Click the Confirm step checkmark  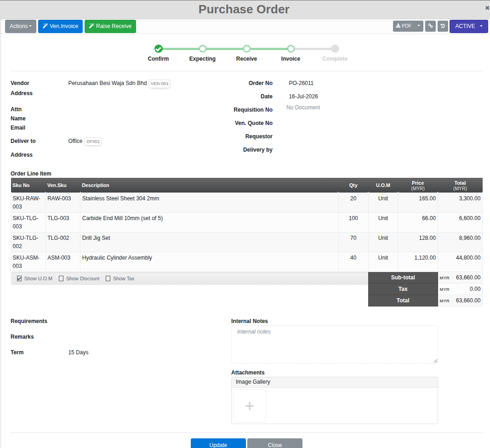coord(159,49)
